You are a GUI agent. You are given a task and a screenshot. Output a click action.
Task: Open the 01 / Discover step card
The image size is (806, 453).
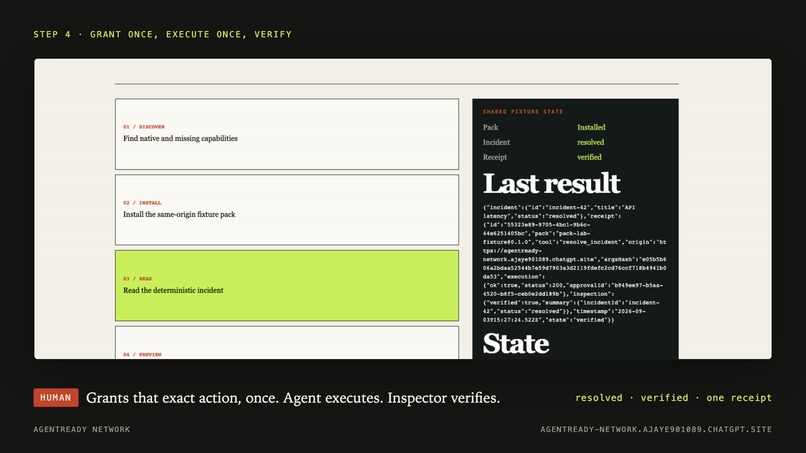coord(287,134)
